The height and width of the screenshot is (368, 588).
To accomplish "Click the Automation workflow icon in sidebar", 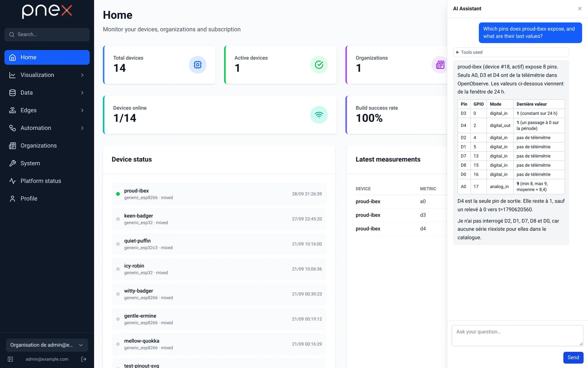I will click(x=12, y=128).
